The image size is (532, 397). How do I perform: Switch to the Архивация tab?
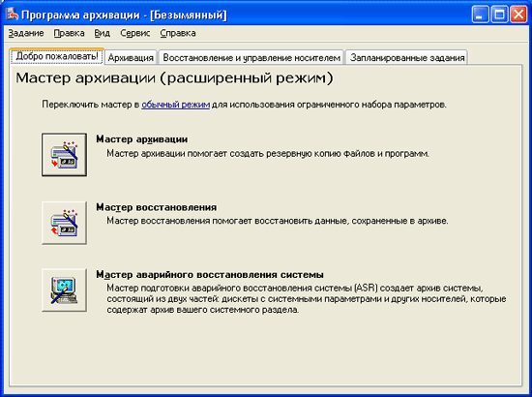tap(131, 58)
